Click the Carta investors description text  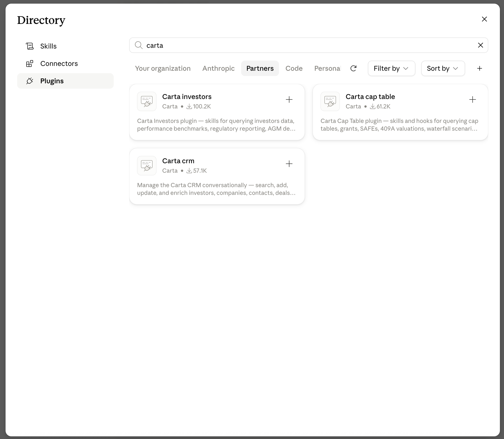pos(216,125)
